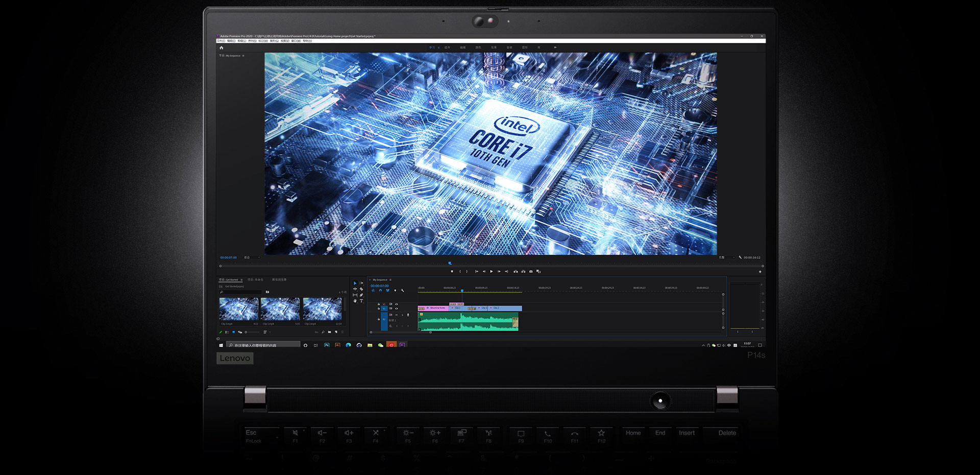The width and height of the screenshot is (980, 475).
Task: Select the Type tool
Action: pos(361,301)
